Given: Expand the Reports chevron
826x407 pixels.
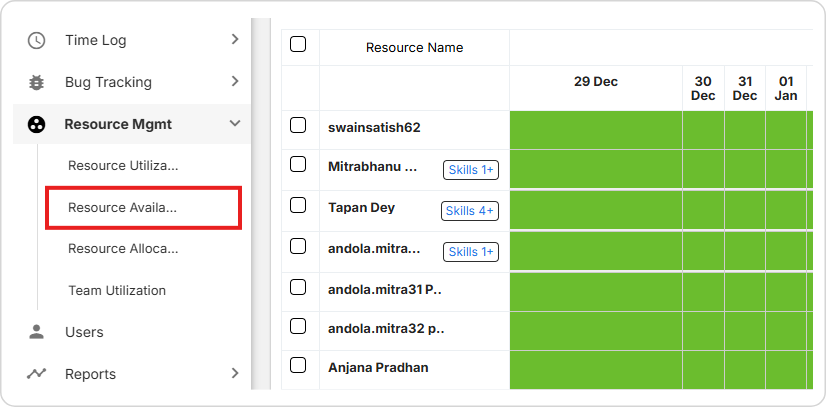Looking at the screenshot, I should click(x=235, y=373).
